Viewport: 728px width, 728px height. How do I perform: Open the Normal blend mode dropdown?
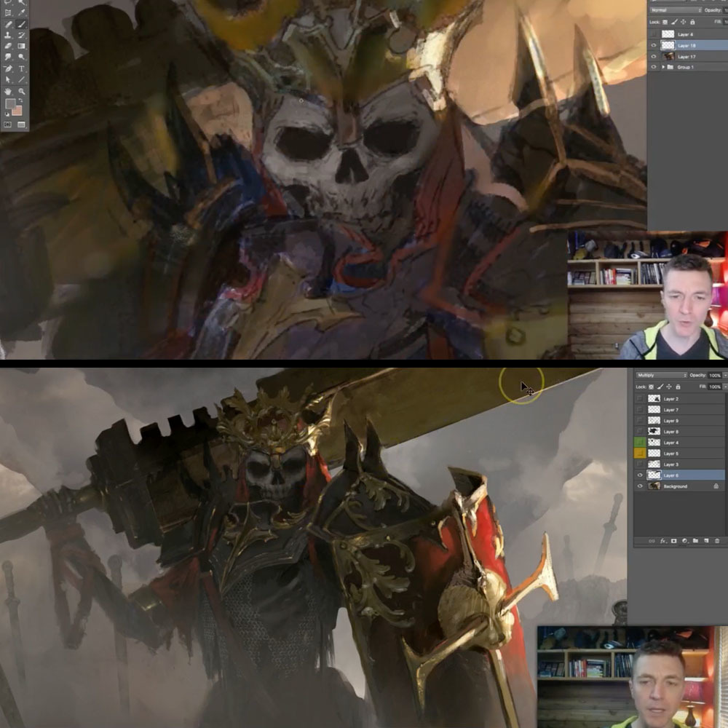coord(675,9)
